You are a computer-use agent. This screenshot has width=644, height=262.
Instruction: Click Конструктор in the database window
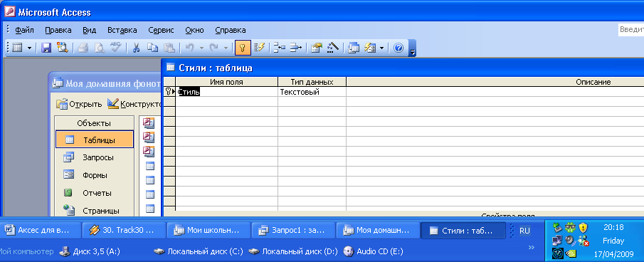click(134, 104)
